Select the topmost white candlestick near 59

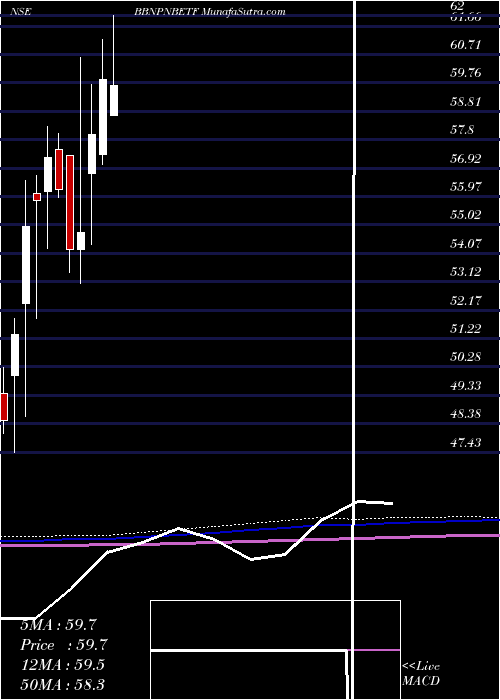click(114, 100)
